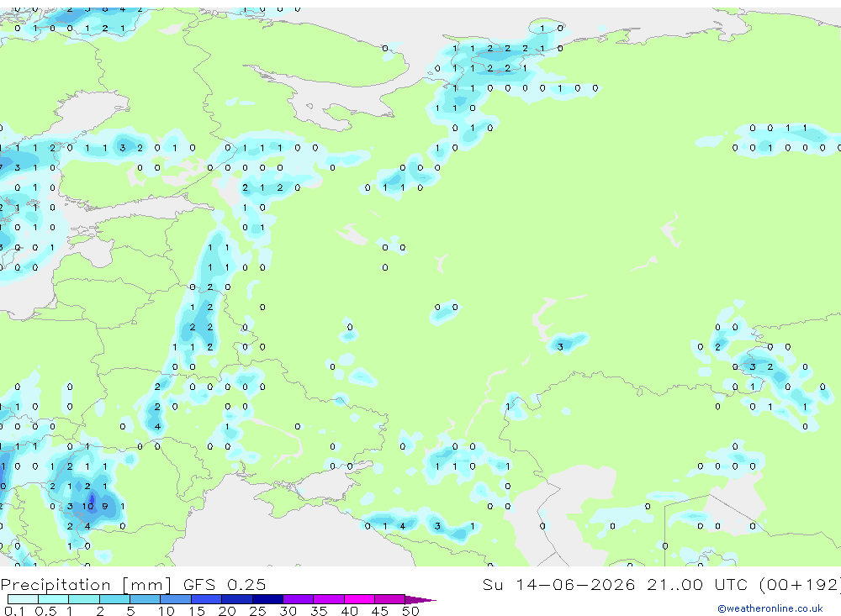
Task: Select the 5–10 mm legend color swatch
Action: tap(145, 599)
